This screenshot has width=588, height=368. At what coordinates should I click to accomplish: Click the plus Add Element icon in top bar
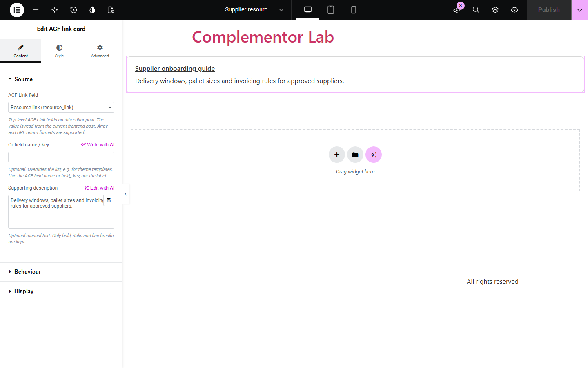click(36, 10)
